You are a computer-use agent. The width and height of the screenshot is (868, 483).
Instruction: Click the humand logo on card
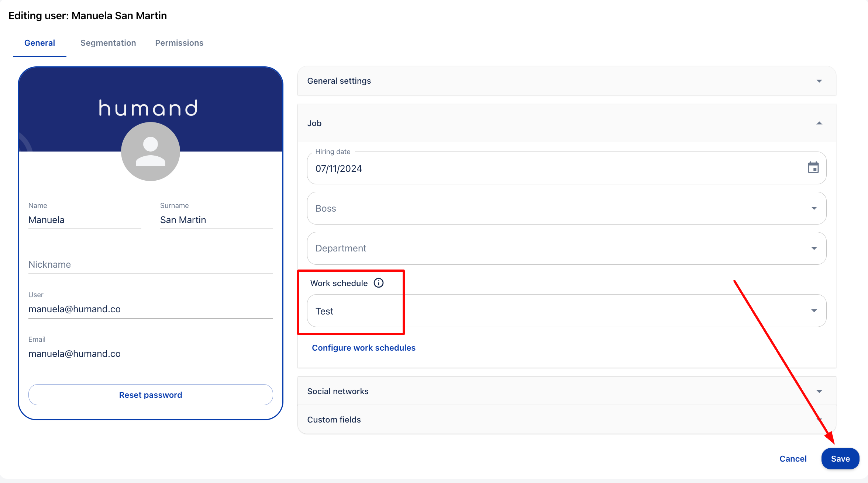148,108
